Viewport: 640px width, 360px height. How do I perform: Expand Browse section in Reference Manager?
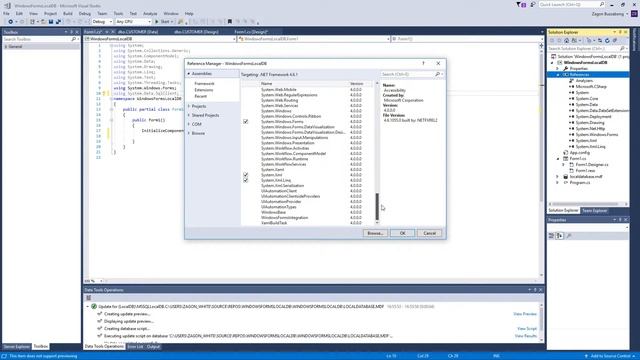pos(189,133)
